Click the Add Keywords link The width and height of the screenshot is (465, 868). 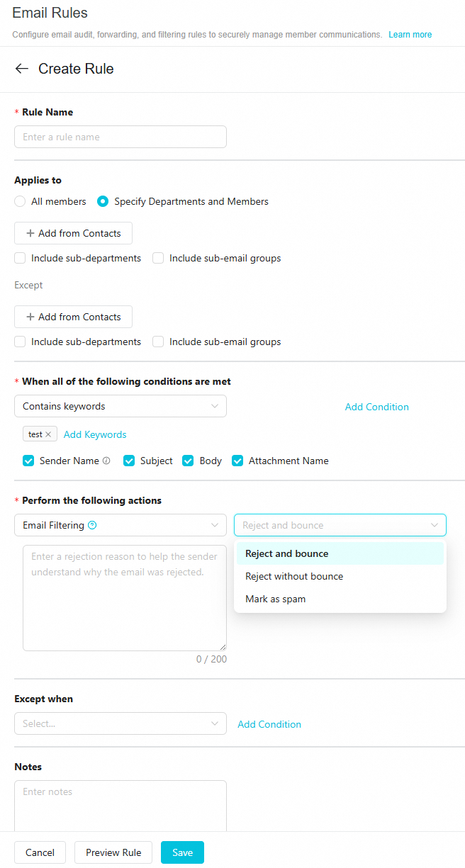click(95, 434)
